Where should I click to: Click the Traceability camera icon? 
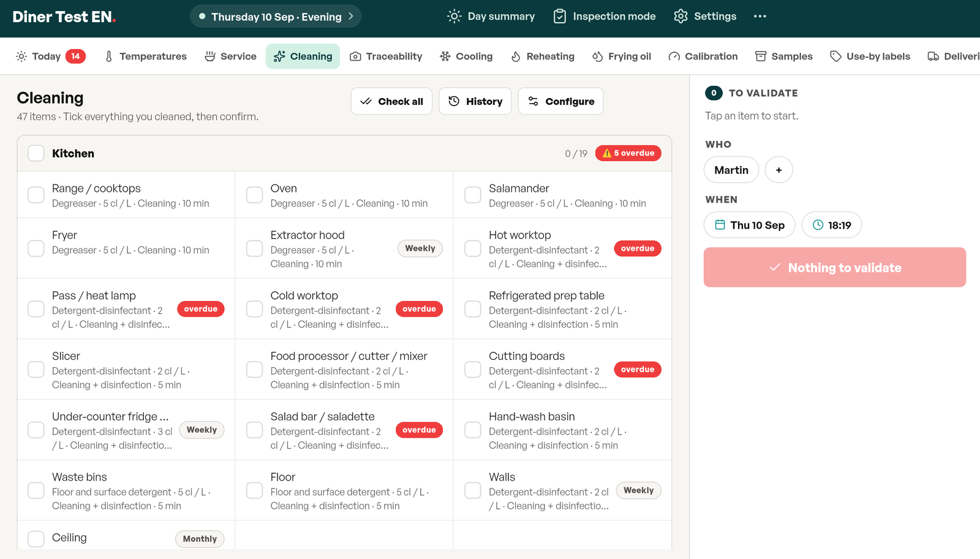pyautogui.click(x=355, y=56)
